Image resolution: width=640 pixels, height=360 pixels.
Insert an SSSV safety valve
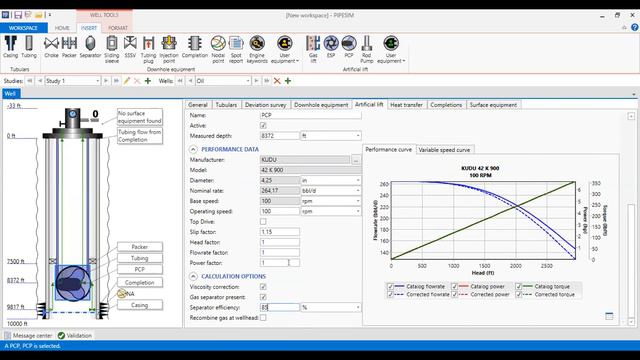pos(130,47)
